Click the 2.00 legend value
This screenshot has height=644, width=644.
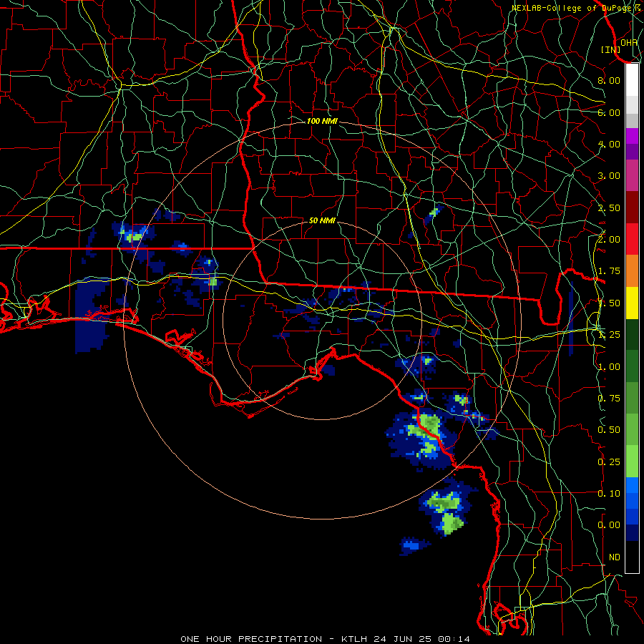click(x=609, y=240)
